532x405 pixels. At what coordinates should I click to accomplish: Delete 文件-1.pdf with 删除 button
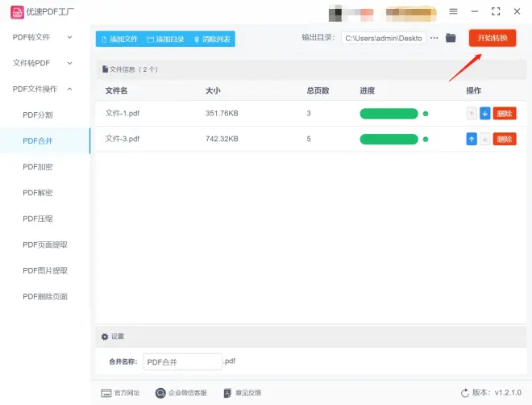[505, 114]
